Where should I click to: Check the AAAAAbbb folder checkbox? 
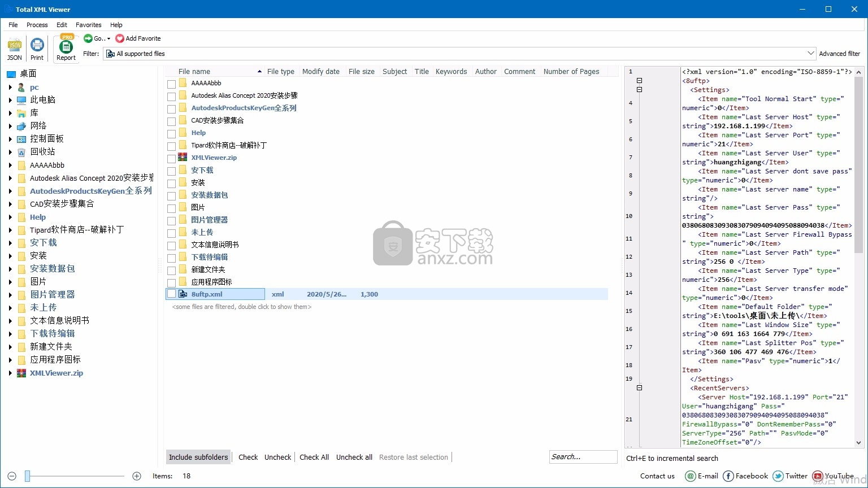tap(171, 84)
